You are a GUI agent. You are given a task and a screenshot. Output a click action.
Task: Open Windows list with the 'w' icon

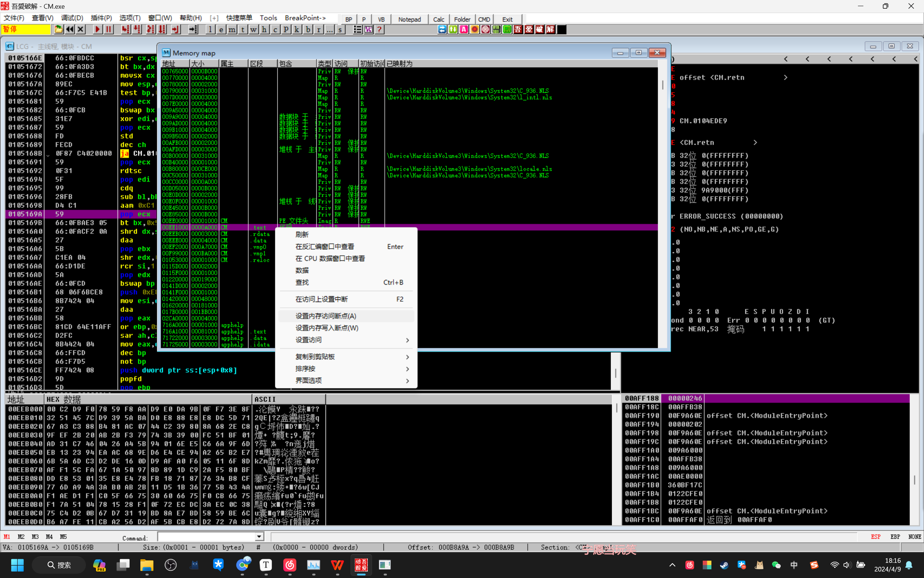tap(253, 29)
